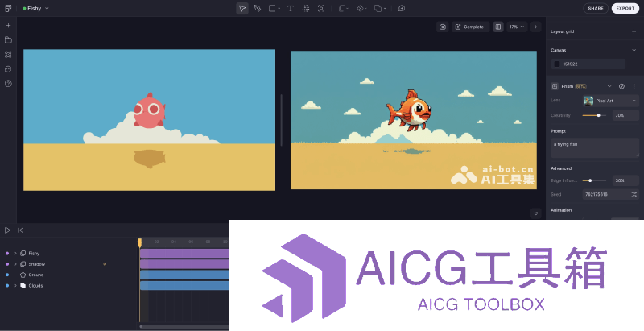The width and height of the screenshot is (644, 331).
Task: Click the right chevron next to zoom
Action: (x=535, y=27)
